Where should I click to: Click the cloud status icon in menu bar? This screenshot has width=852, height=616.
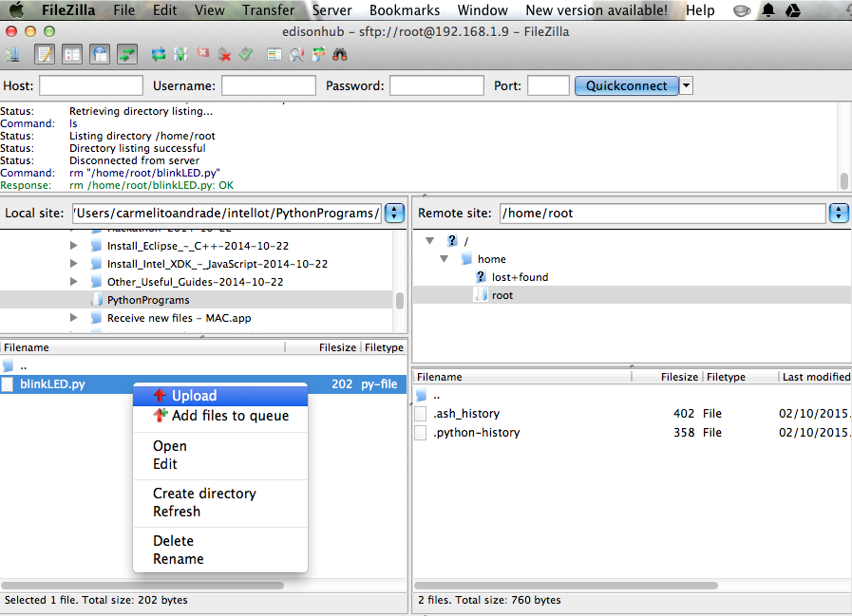[742, 10]
